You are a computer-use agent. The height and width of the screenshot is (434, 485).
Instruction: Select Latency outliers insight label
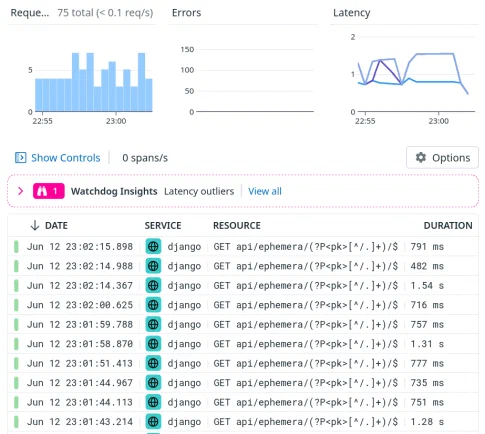(x=199, y=191)
